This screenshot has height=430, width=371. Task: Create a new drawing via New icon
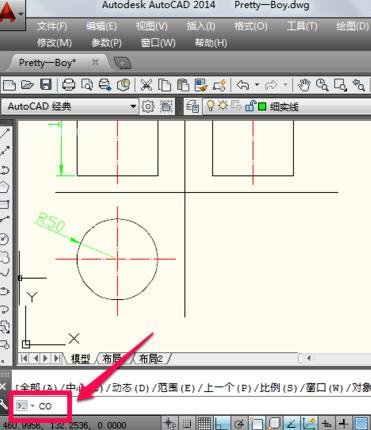[x=9, y=85]
